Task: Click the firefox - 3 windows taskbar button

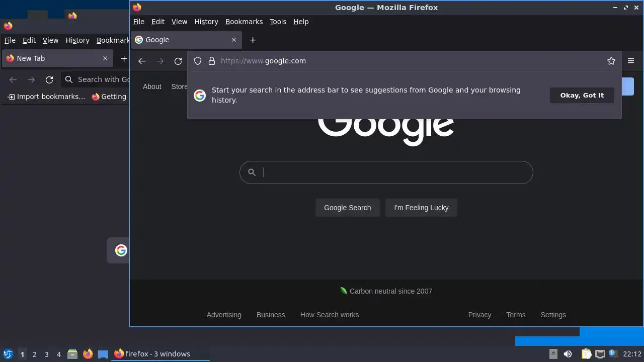Action: (x=160, y=354)
